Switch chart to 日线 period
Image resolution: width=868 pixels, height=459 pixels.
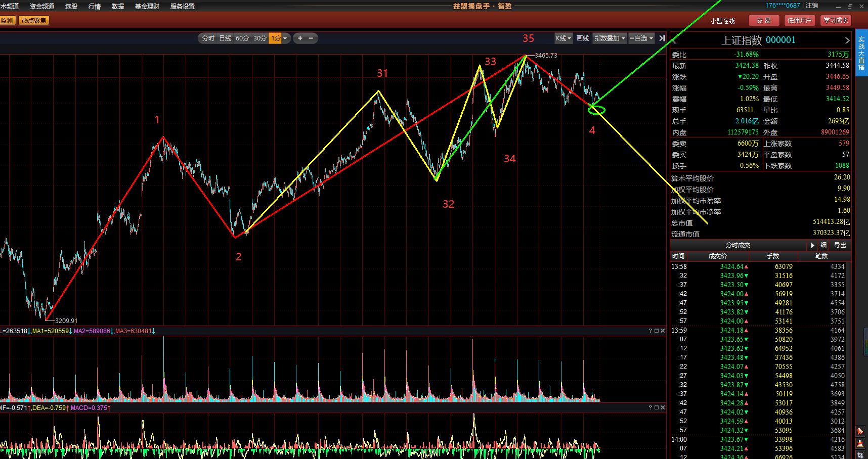[225, 38]
